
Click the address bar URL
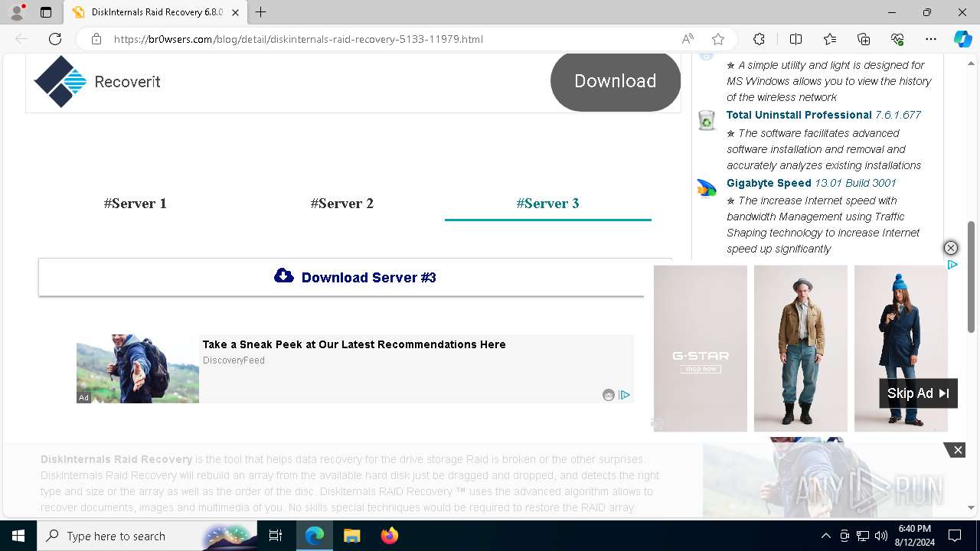point(299,39)
